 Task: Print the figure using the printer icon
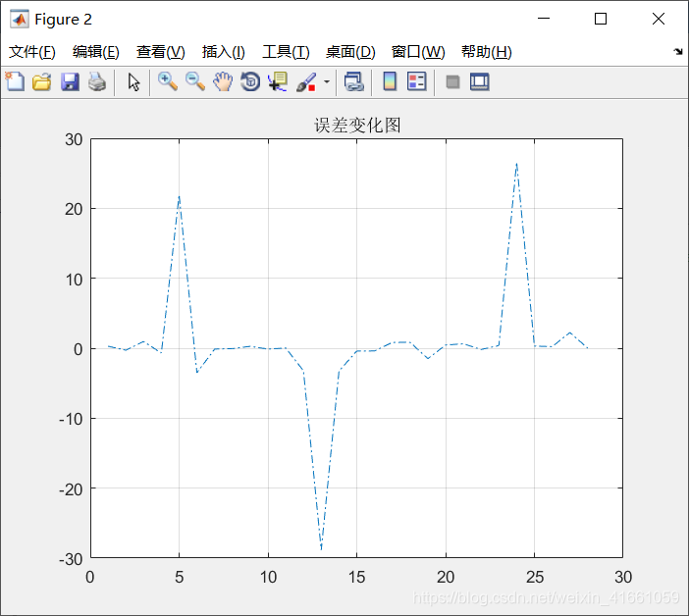coord(96,82)
